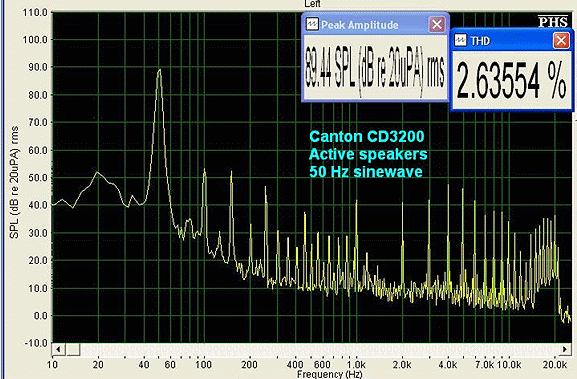Click the -10.0 y-axis label
The width and height of the screenshot is (577, 379).
coord(36,343)
